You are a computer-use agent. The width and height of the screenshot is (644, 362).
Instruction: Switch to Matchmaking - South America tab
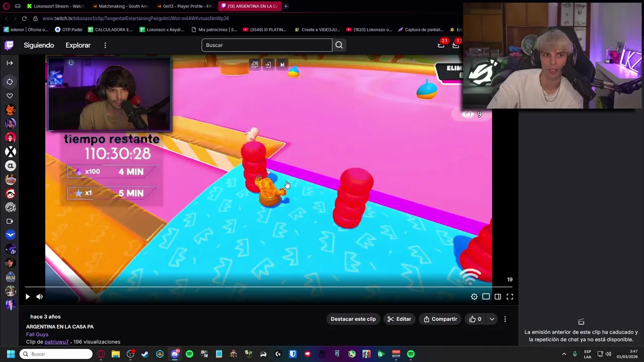[x=120, y=6]
